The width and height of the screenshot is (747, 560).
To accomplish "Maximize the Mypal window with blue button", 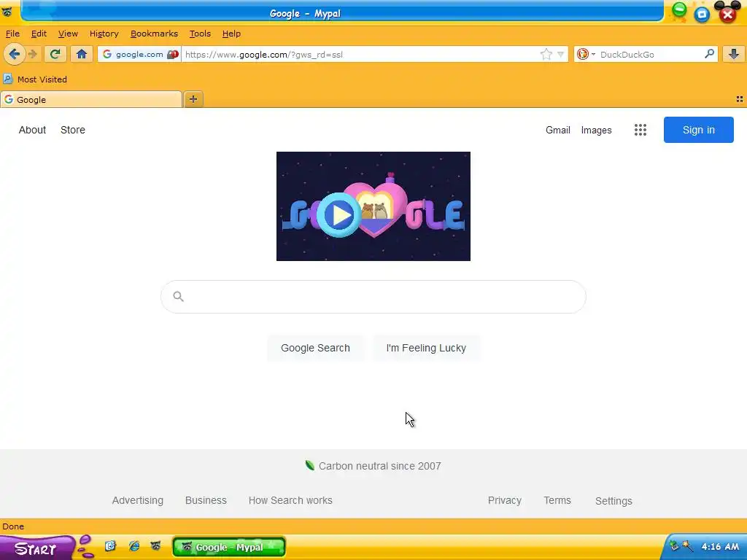I will pos(702,15).
